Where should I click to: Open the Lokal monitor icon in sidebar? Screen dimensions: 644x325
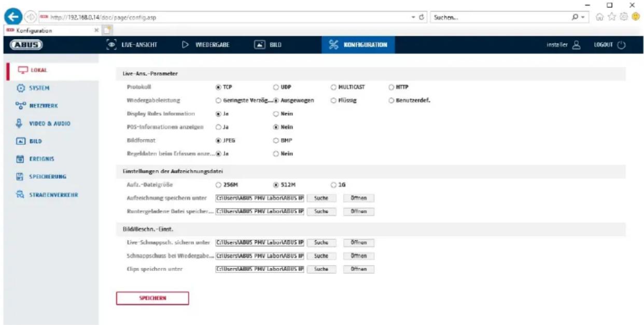point(23,70)
